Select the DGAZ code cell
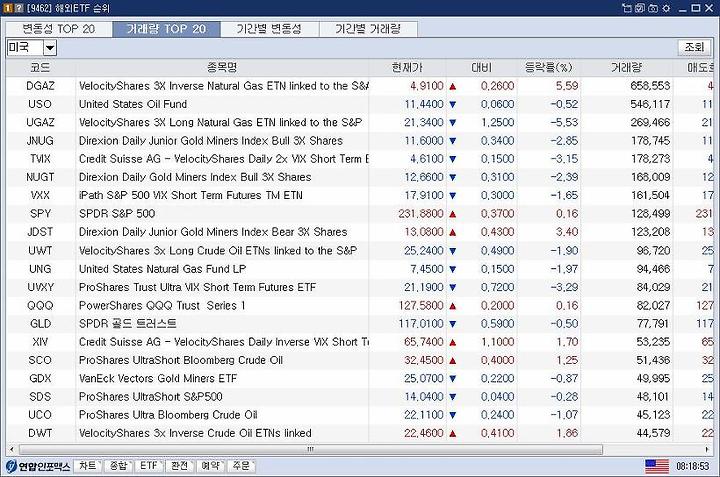Viewport: 720px width, 477px height. (40, 86)
